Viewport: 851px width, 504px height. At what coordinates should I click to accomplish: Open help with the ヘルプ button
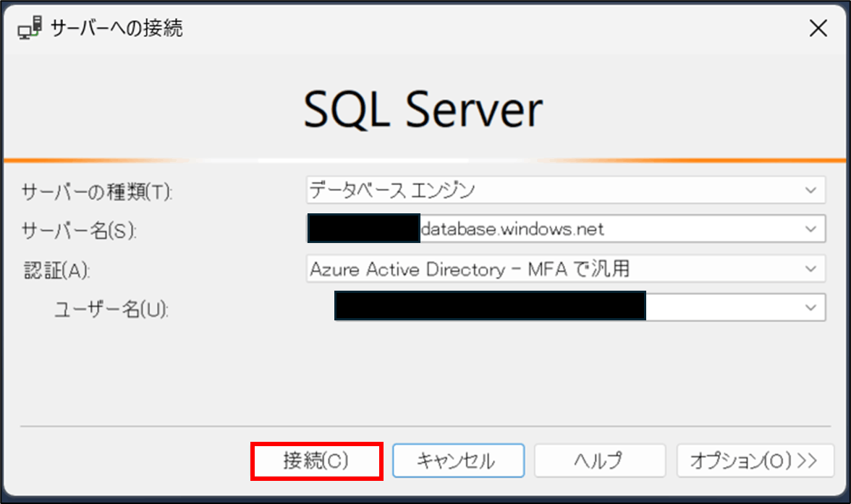600,461
